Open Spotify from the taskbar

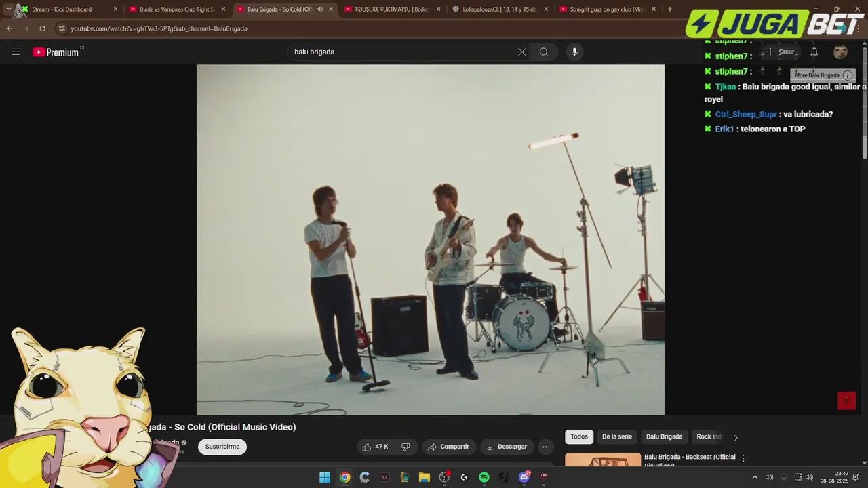tap(484, 477)
